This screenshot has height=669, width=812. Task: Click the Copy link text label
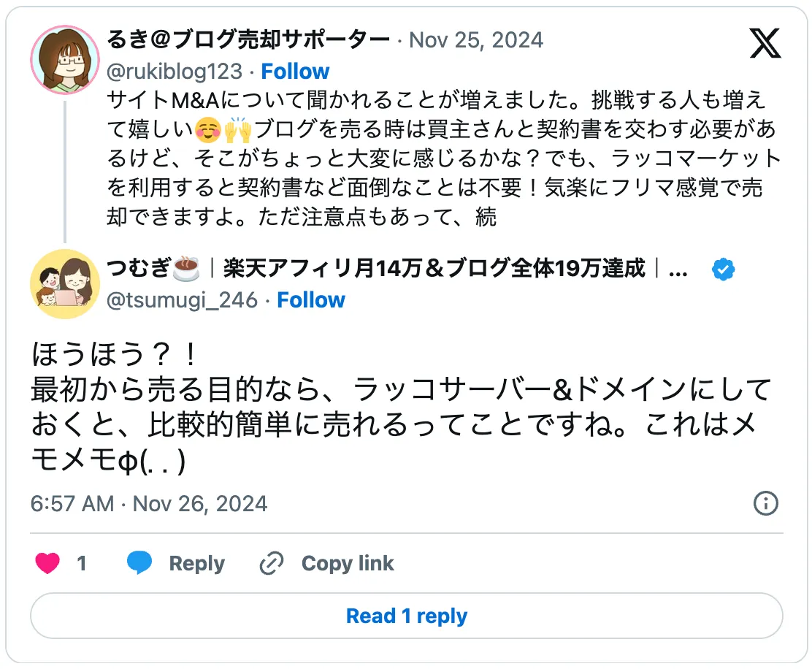347,563
